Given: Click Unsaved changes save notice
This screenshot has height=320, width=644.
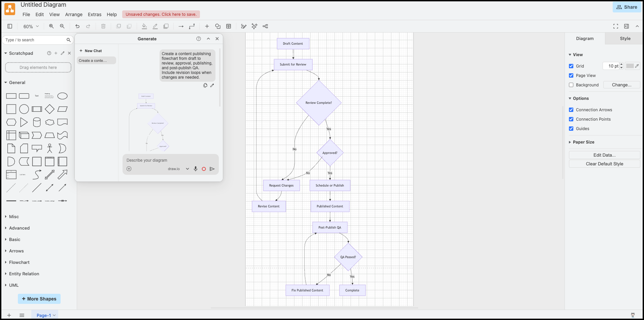Looking at the screenshot, I should (161, 14).
